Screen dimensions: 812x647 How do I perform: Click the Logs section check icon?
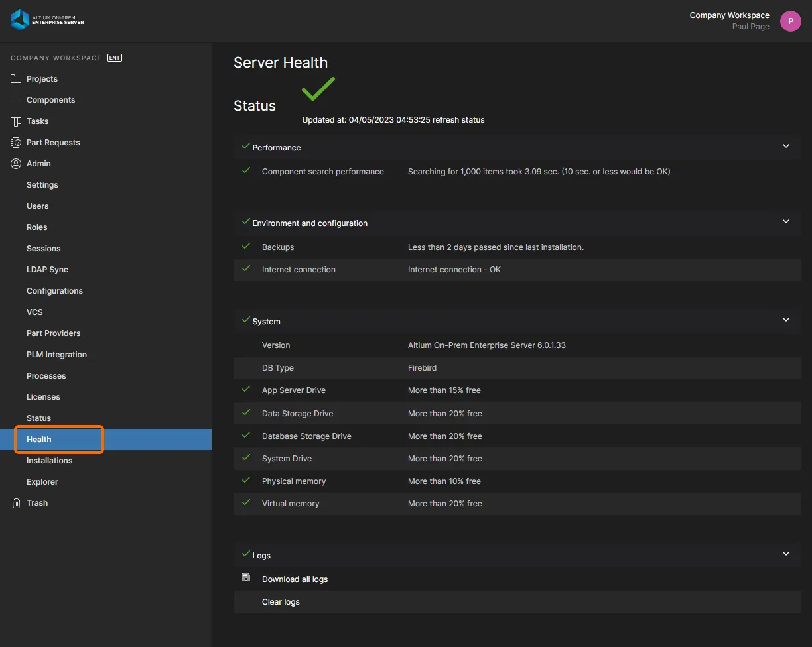(x=246, y=554)
